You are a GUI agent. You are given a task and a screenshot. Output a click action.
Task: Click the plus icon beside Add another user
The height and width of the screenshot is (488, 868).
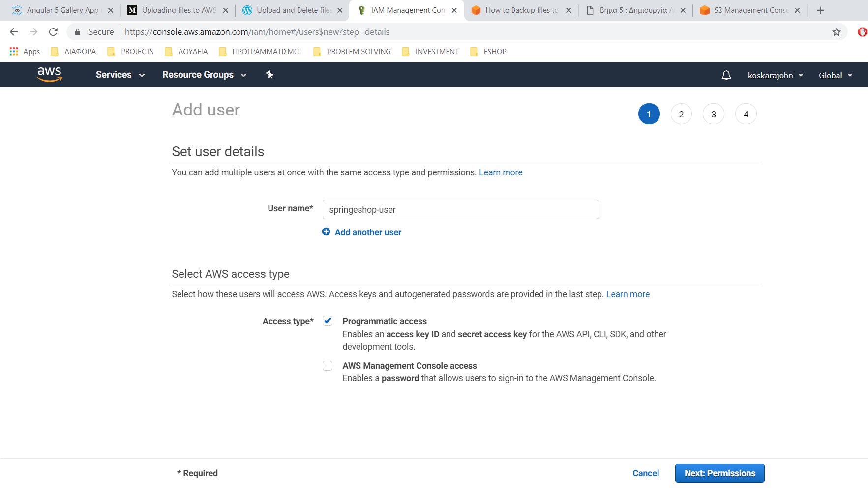tap(326, 231)
